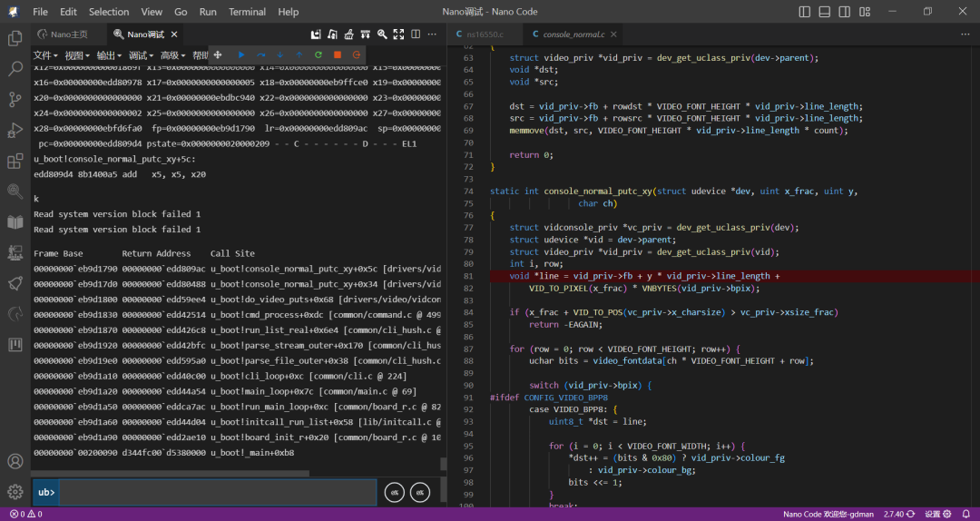Open the Go menu

pyautogui.click(x=181, y=12)
